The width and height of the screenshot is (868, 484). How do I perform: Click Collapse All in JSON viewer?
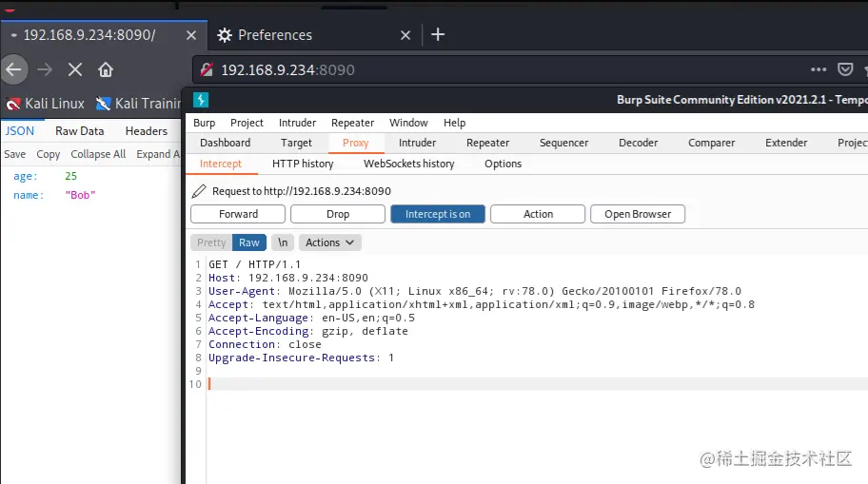(x=98, y=154)
